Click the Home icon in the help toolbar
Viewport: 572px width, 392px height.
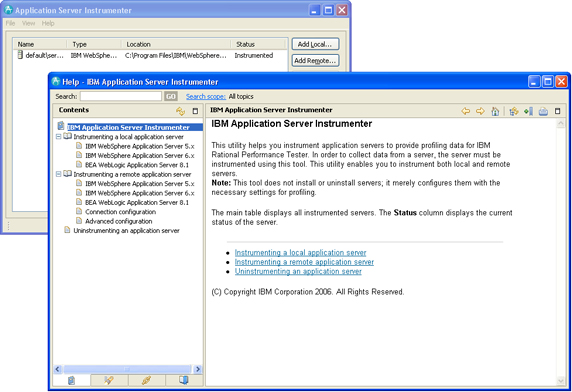pos(495,111)
